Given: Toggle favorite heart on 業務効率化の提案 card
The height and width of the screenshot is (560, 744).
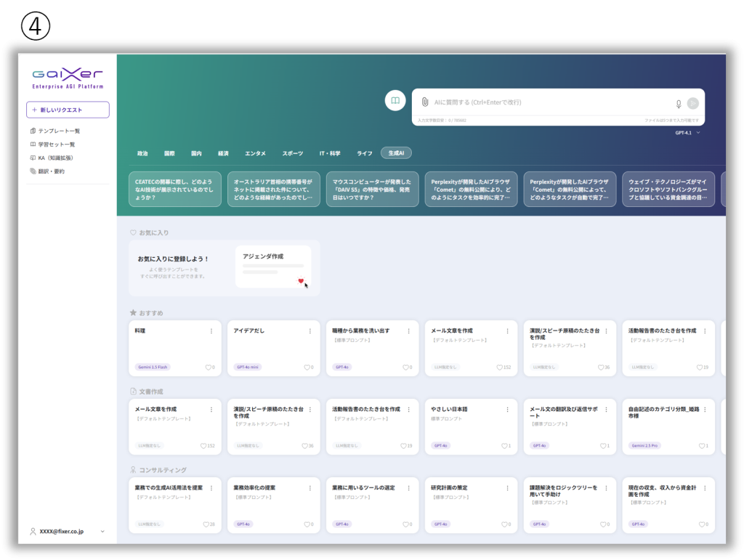Looking at the screenshot, I should tap(306, 524).
